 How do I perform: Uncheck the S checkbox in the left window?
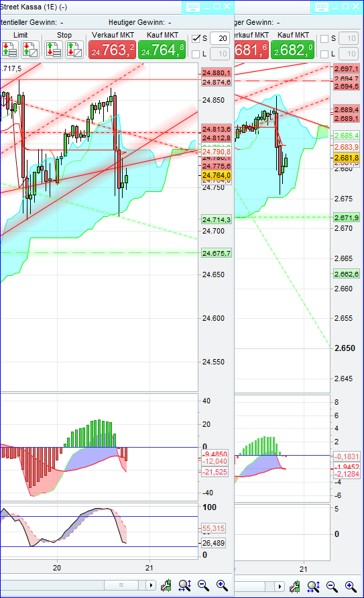[x=196, y=38]
